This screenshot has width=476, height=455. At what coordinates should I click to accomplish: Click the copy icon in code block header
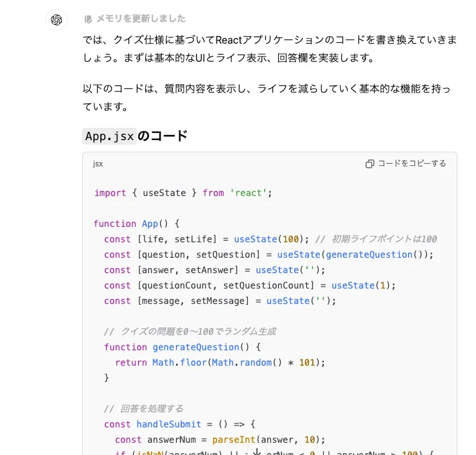point(369,164)
